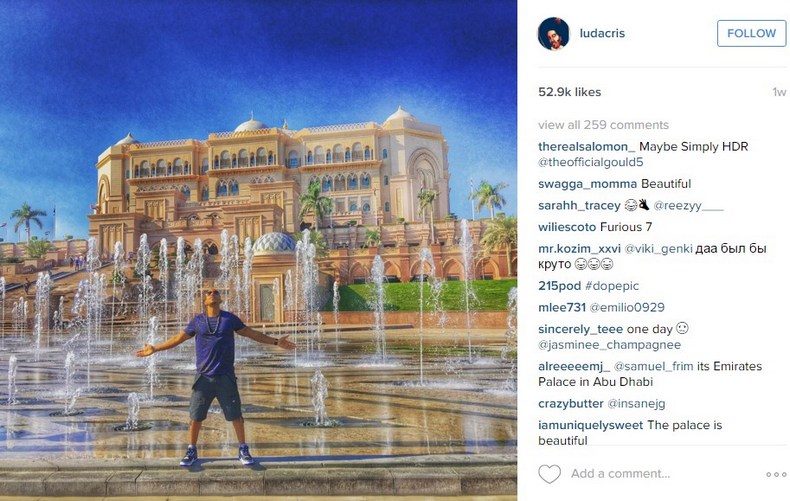Click the Emirates Palace post photo

click(x=258, y=250)
